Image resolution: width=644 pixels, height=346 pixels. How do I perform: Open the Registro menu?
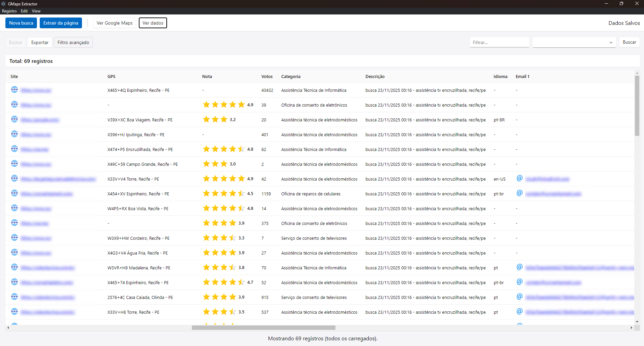9,11
